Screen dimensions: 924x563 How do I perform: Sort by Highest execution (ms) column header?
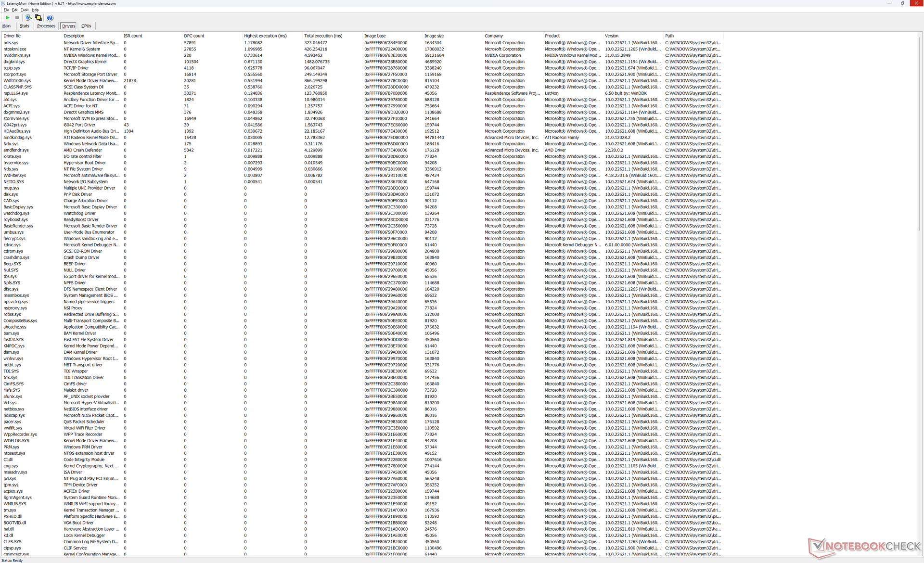click(265, 36)
